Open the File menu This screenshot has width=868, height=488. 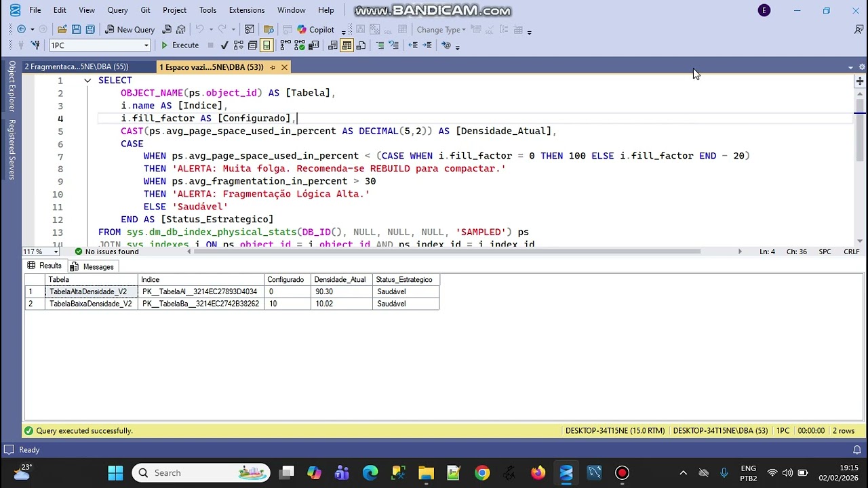tap(35, 10)
